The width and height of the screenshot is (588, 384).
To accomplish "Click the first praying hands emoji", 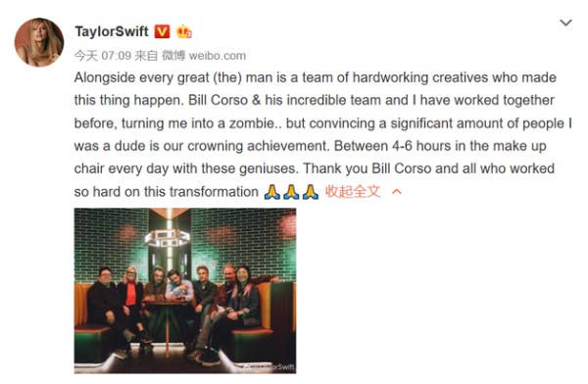I will click(271, 192).
